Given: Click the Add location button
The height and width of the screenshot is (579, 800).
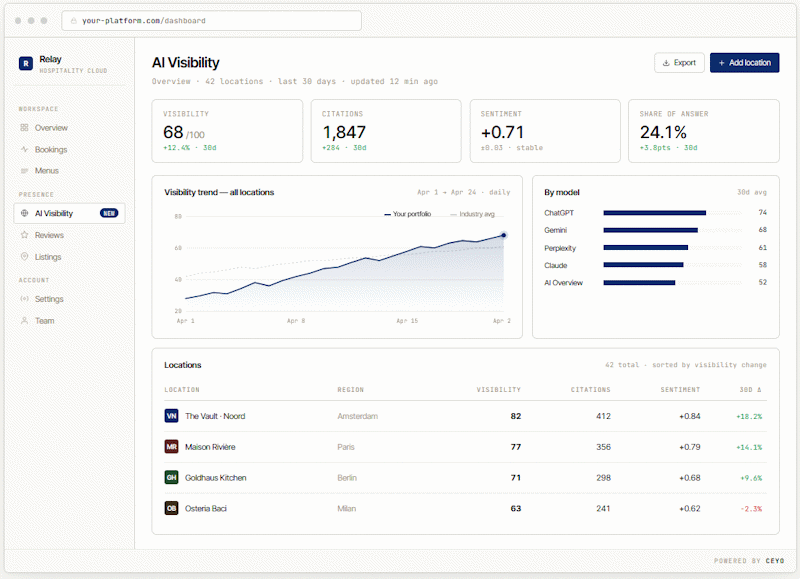Looking at the screenshot, I should click(x=744, y=63).
